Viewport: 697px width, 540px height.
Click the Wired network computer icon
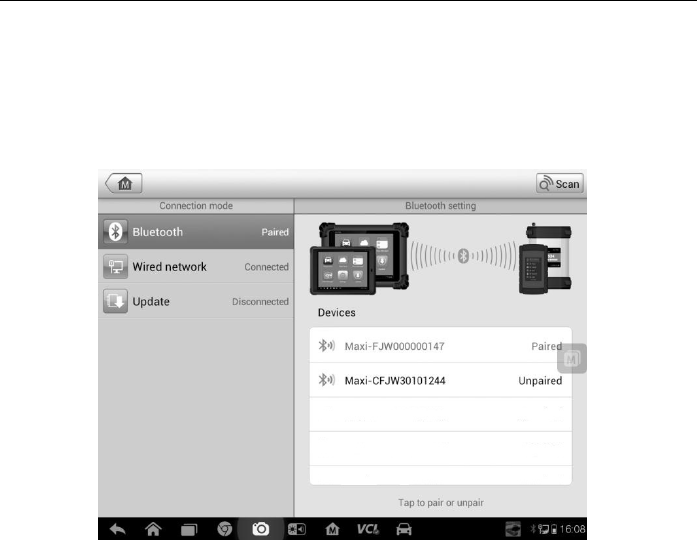coord(115,266)
